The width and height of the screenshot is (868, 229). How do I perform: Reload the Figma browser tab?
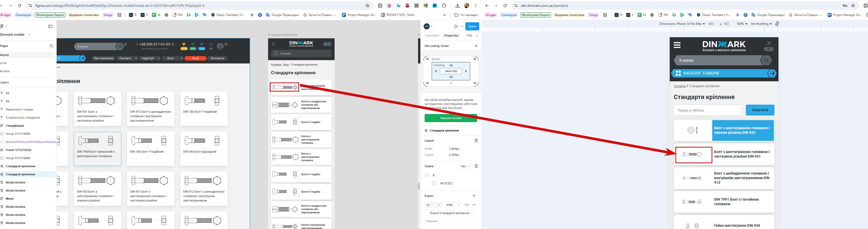point(19,6)
